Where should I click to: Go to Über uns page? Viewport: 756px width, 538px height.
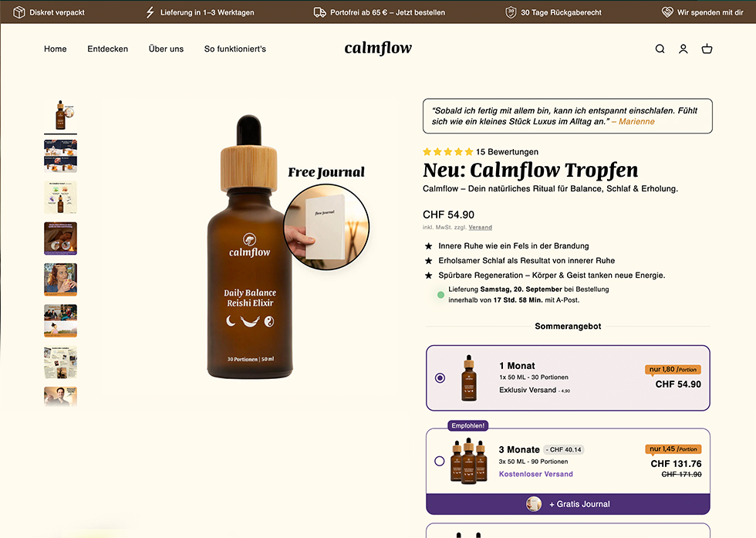click(166, 49)
